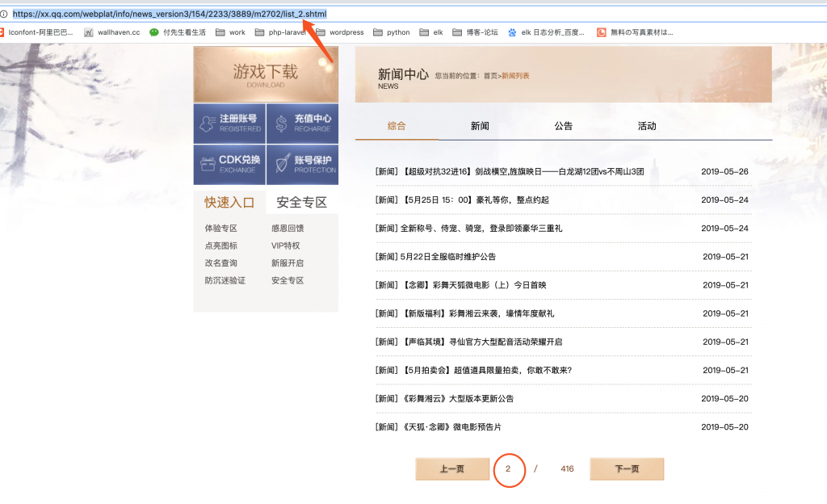Open the VIP特权 quick link
This screenshot has height=504, width=827.
pos(285,246)
